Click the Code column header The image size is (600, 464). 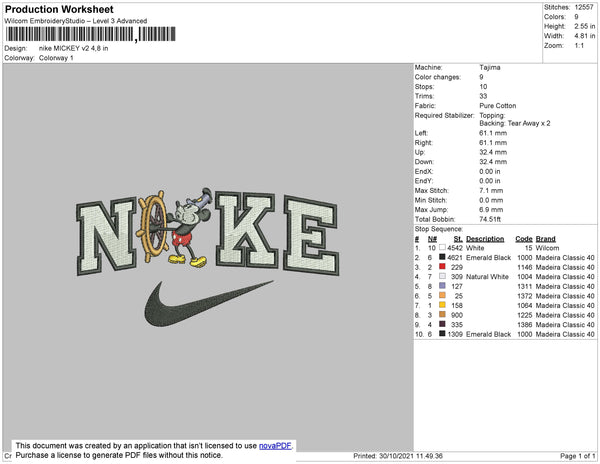click(x=523, y=239)
